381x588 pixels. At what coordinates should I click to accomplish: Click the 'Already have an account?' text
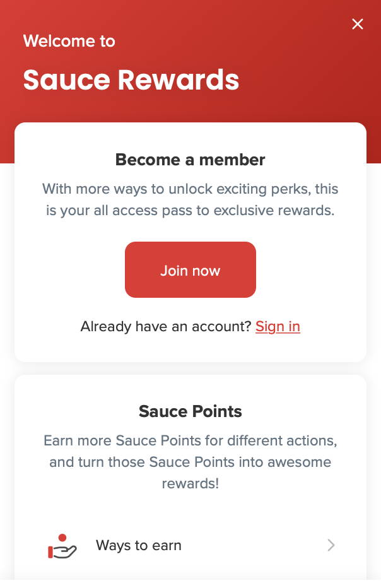166,327
